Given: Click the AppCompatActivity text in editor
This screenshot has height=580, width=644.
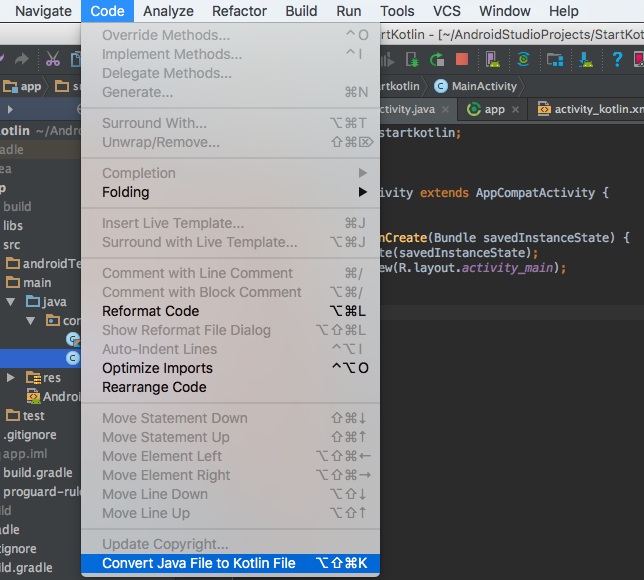Looking at the screenshot, I should point(535,193).
